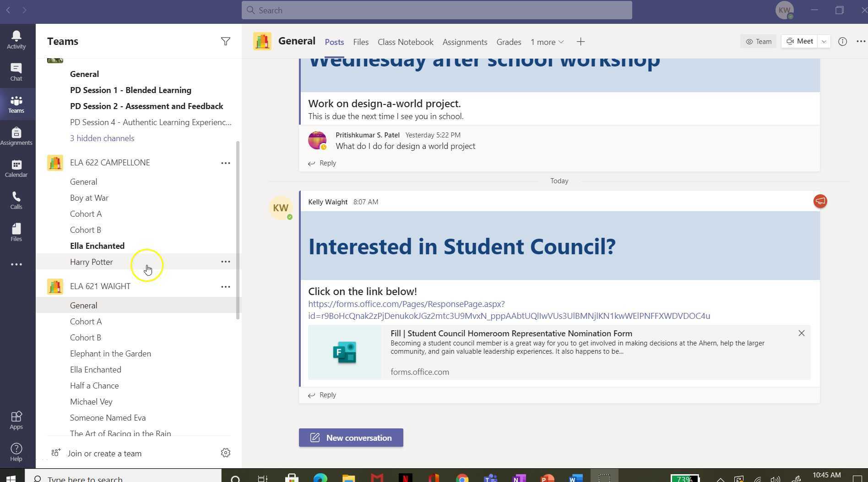Image resolution: width=868 pixels, height=482 pixels.
Task: Open the Calls section
Action: point(16,199)
